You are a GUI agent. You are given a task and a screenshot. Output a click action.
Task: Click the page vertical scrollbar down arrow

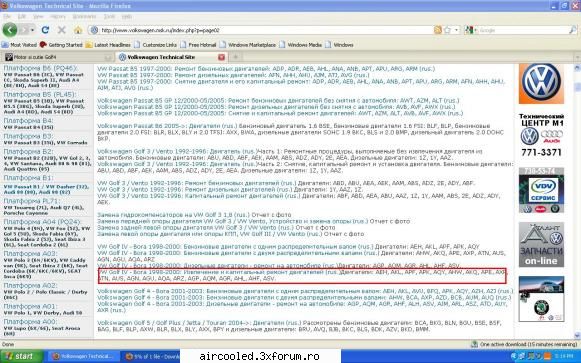[x=577, y=335]
